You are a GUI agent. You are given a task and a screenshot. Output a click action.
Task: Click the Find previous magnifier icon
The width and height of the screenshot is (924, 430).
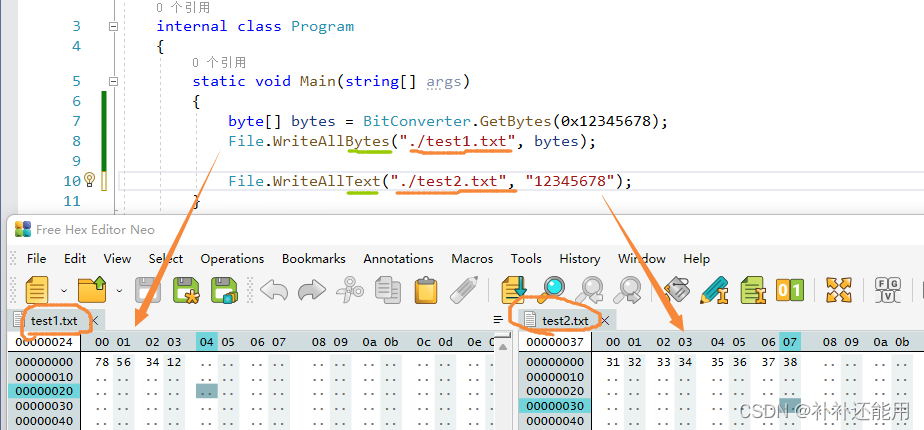tap(589, 290)
